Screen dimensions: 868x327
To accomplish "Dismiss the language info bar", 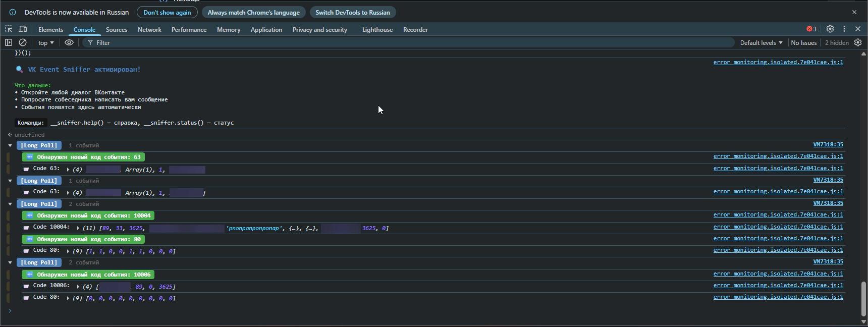I will (854, 12).
